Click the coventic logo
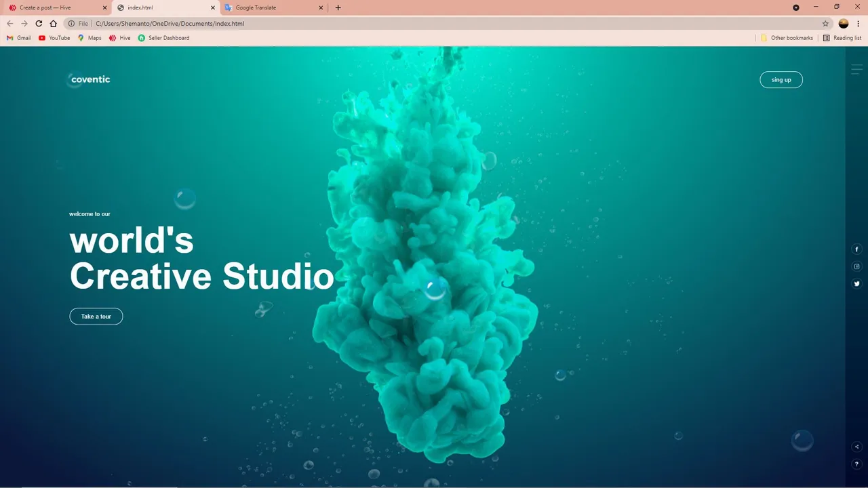This screenshot has height=488, width=868. (89, 79)
